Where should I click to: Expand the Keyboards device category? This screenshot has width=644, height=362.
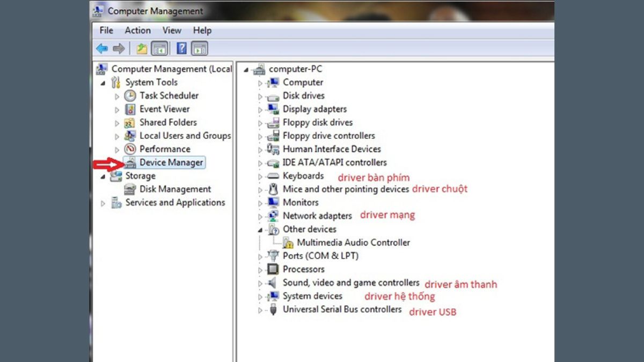(260, 176)
